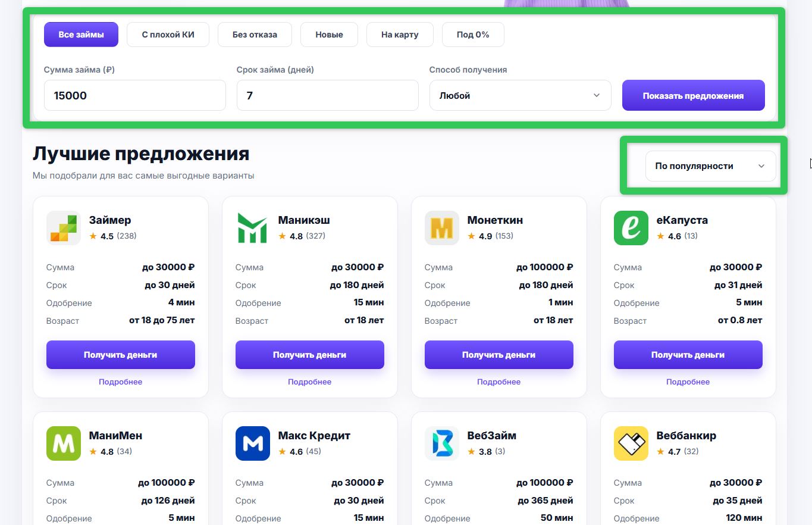
Task: Select the 'Все займы' filter tab
Action: click(x=81, y=35)
